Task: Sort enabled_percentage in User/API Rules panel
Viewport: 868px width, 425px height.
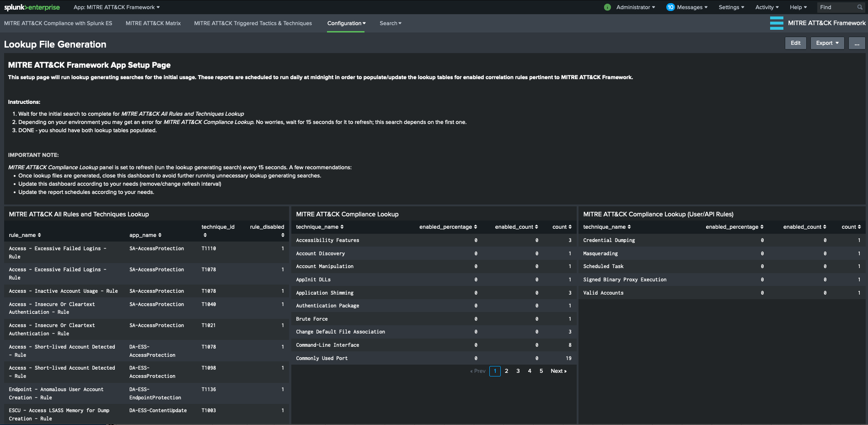Action: [x=734, y=227]
